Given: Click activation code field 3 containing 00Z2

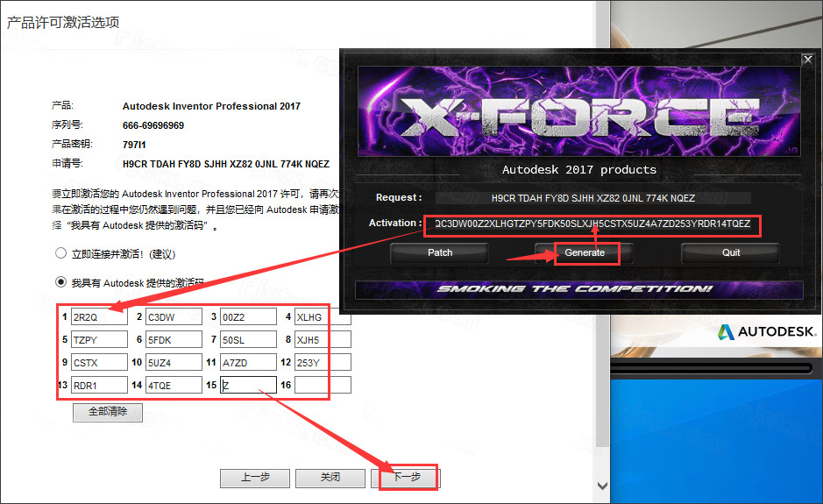Looking at the screenshot, I should 248,317.
